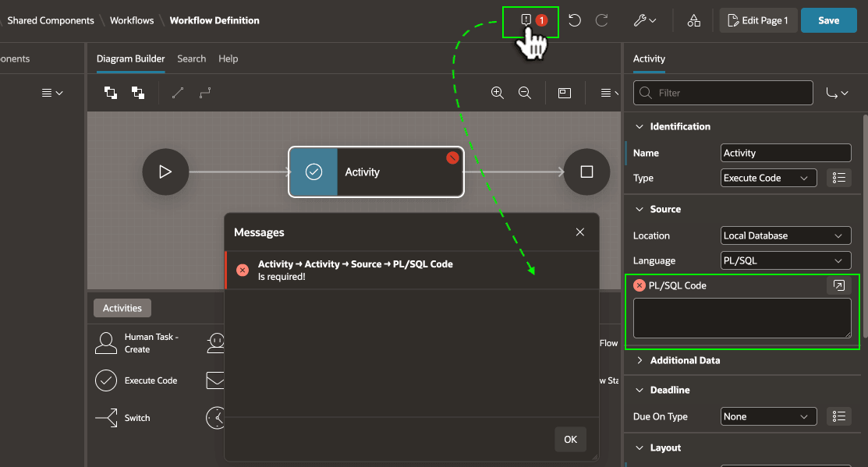This screenshot has height=467, width=868.
Task: Click the undo arrow icon
Action: (575, 20)
